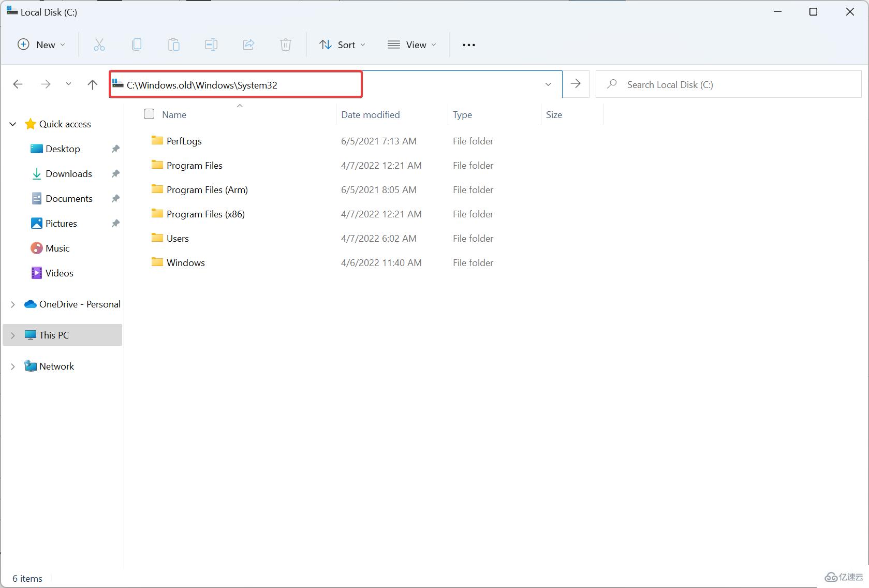The width and height of the screenshot is (869, 588).
Task: Toggle the select-all checkbox beside Name
Action: pos(149,114)
